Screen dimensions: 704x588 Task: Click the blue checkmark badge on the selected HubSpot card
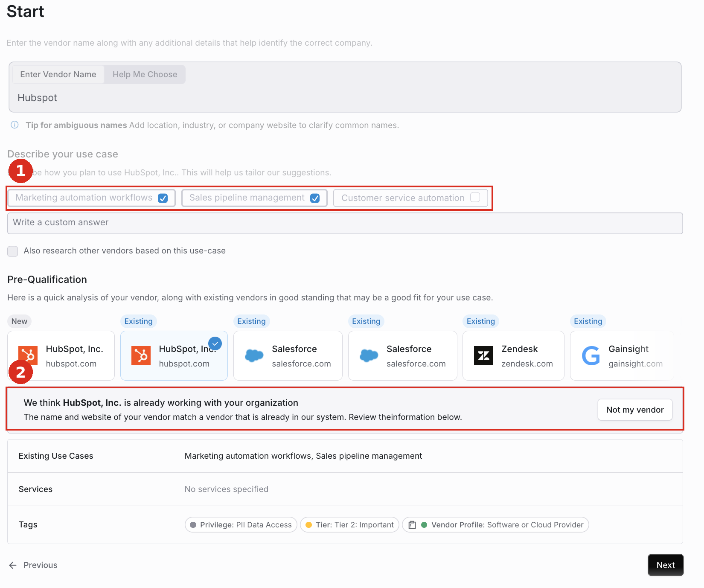[215, 343]
